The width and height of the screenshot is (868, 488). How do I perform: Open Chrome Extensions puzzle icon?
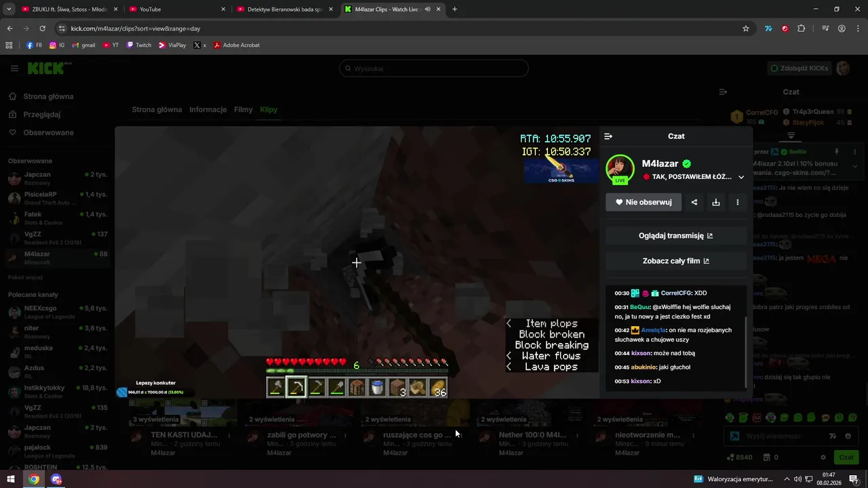click(802, 28)
